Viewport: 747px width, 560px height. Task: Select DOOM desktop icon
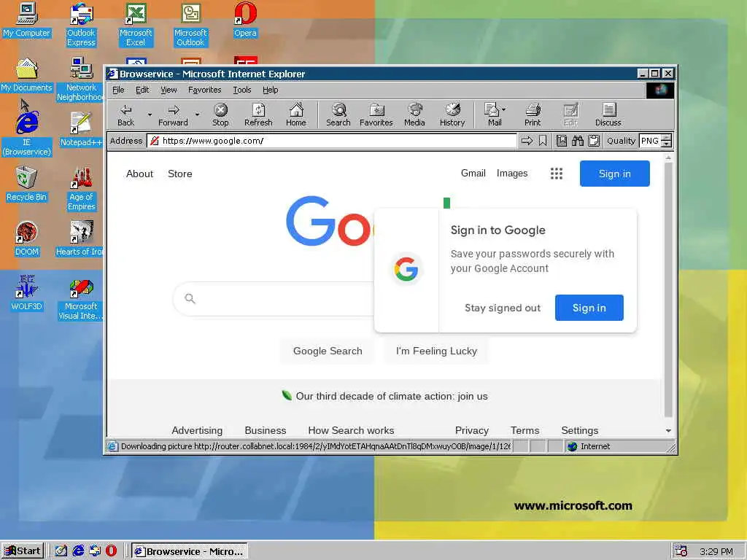point(27,239)
